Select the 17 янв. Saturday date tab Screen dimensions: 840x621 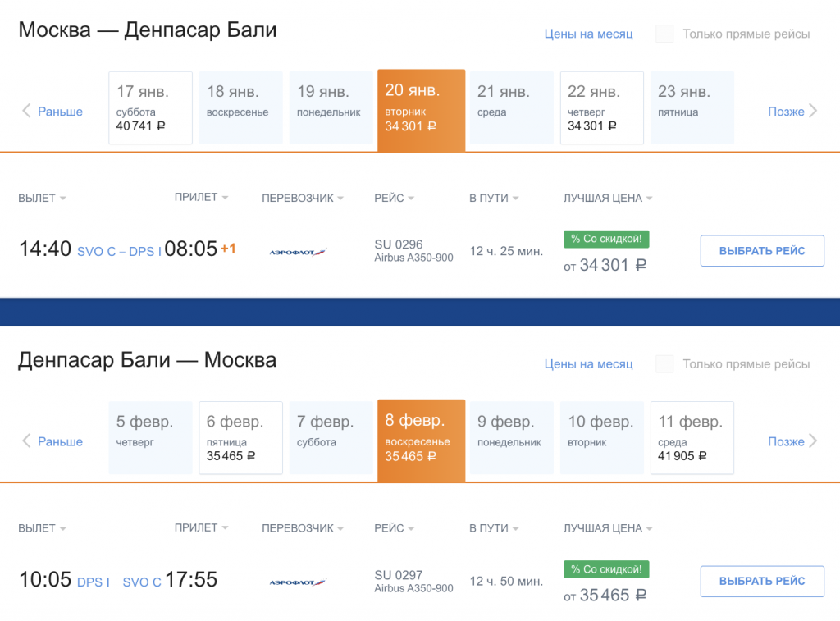150,107
